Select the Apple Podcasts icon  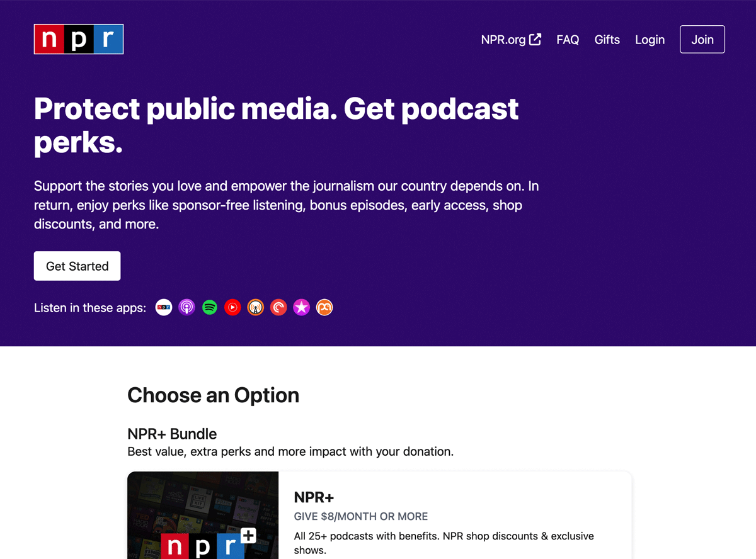186,307
